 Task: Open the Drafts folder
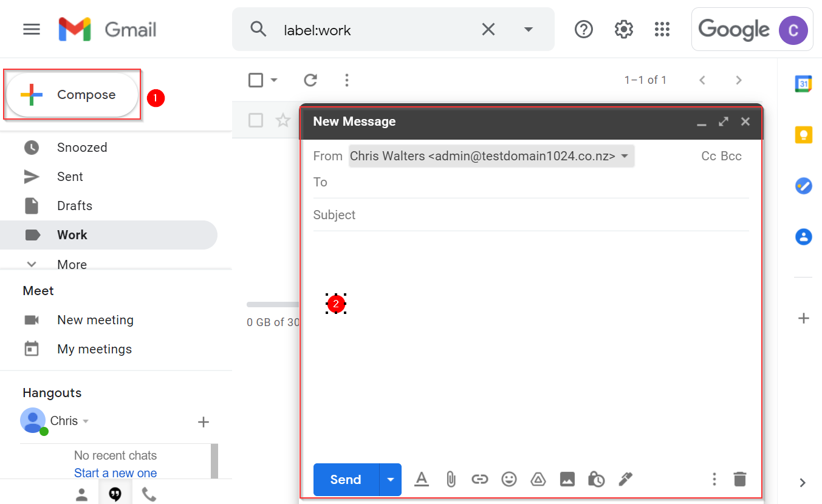74,206
